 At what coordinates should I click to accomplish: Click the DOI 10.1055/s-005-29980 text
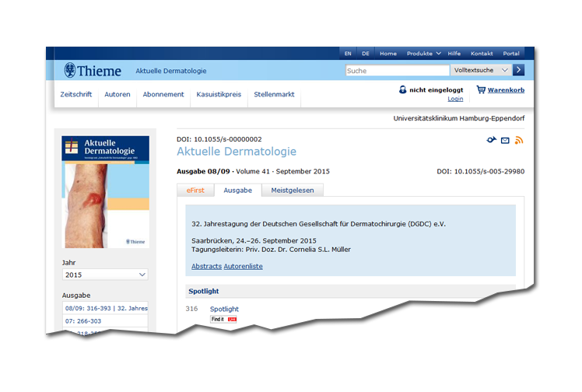click(481, 171)
